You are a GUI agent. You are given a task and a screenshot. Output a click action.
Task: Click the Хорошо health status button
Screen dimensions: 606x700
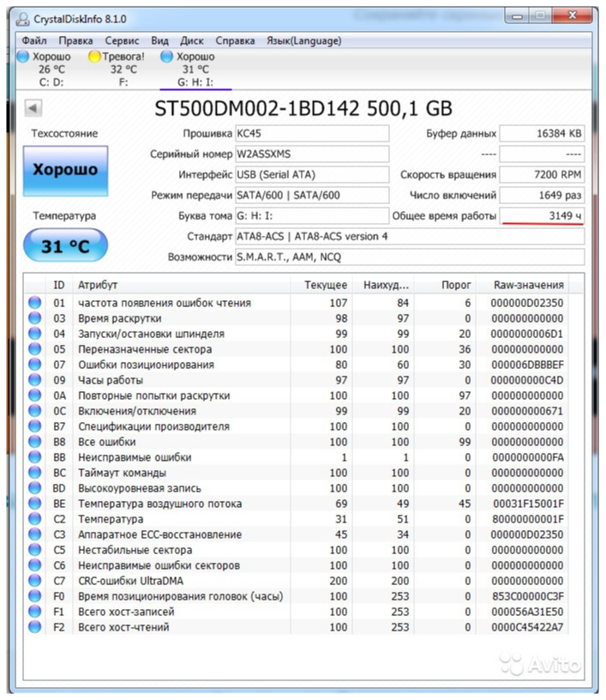click(x=65, y=171)
